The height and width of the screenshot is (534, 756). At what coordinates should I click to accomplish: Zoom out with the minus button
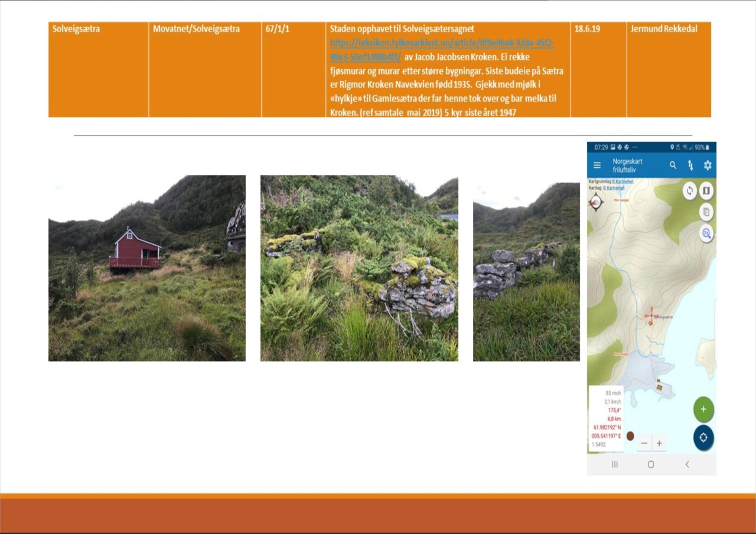(x=644, y=443)
